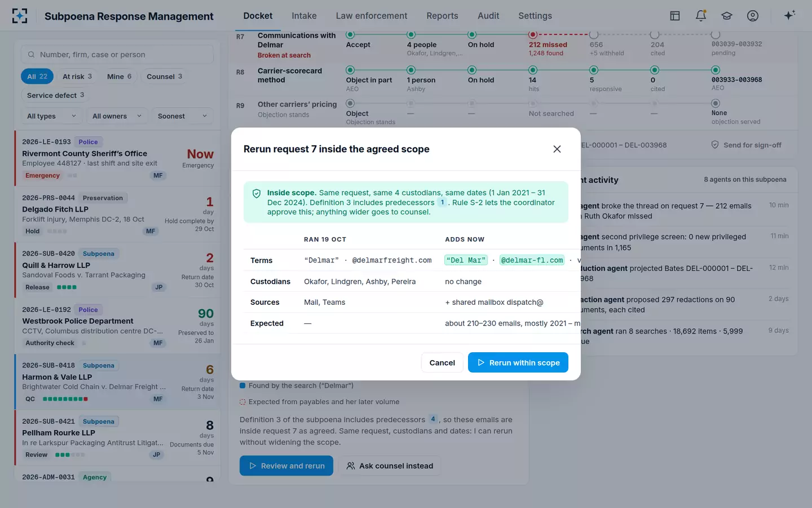The width and height of the screenshot is (812, 508).
Task: Toggle the At risk 3 filter
Action: tap(77, 76)
